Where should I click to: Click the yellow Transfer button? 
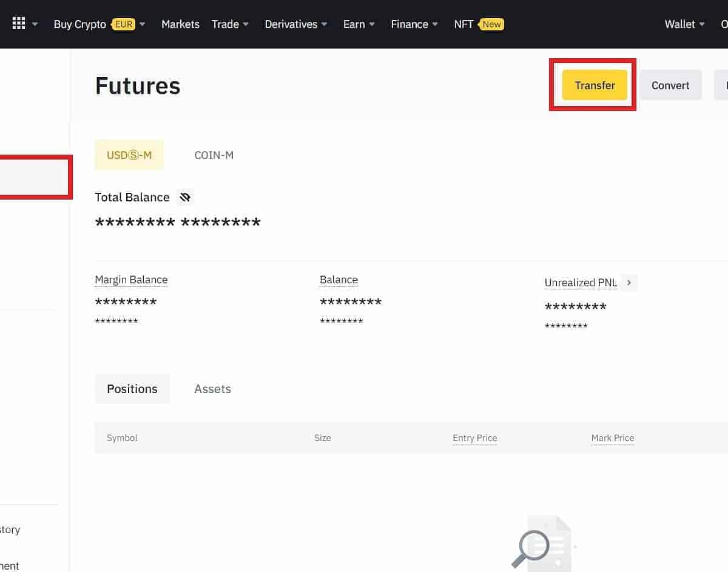coord(595,85)
